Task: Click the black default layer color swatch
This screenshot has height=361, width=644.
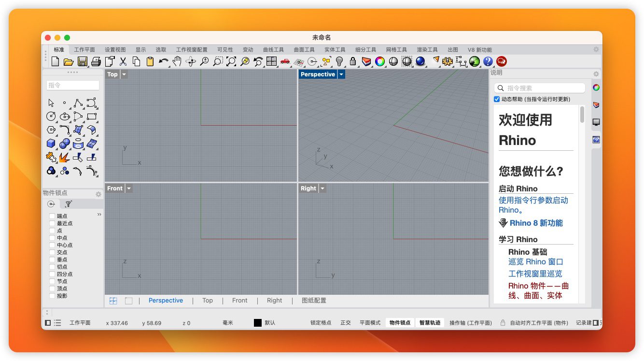Action: pyautogui.click(x=258, y=323)
